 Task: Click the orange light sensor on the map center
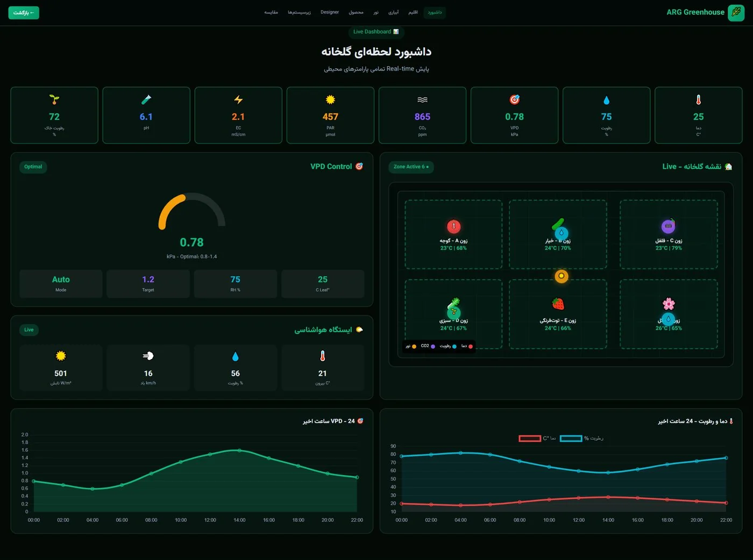click(x=562, y=276)
